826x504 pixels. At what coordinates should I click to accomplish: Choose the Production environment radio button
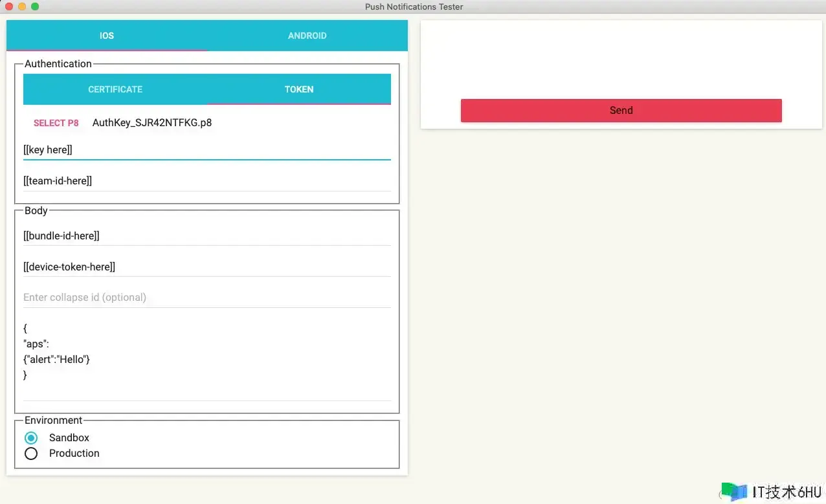pyautogui.click(x=31, y=454)
